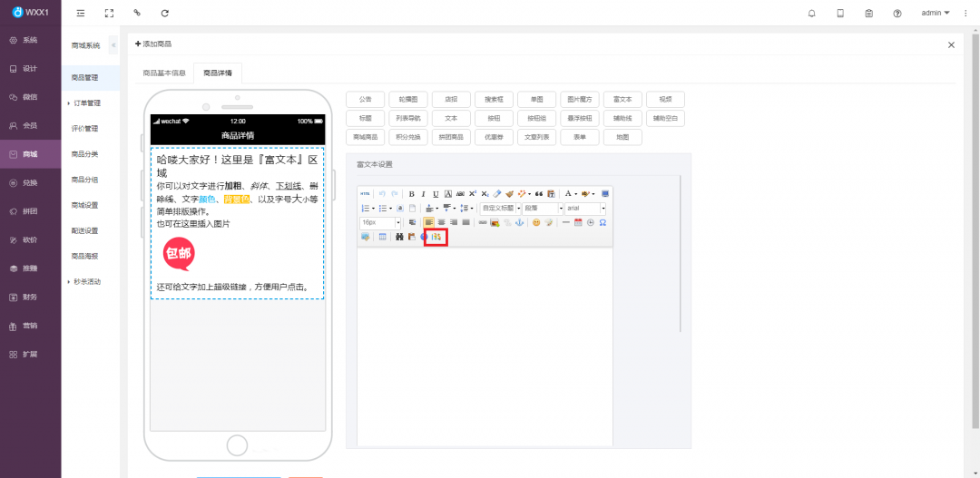Enter fullscreen using the top bar icon

click(x=109, y=14)
